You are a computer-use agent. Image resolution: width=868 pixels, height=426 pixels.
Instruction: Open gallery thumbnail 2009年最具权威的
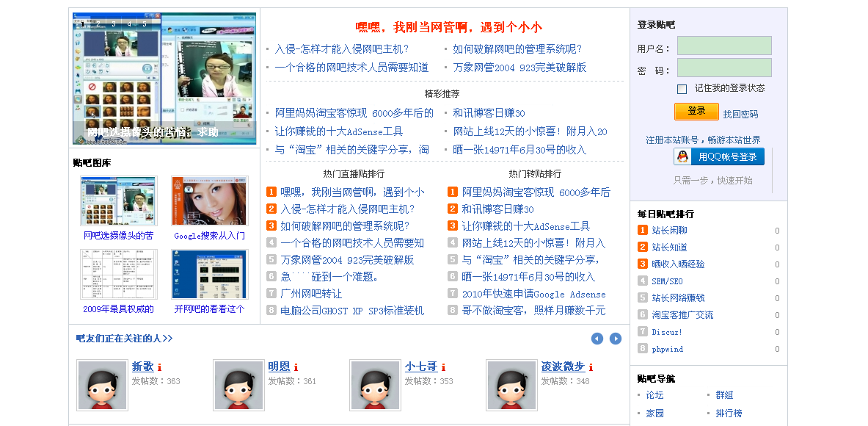coord(118,274)
